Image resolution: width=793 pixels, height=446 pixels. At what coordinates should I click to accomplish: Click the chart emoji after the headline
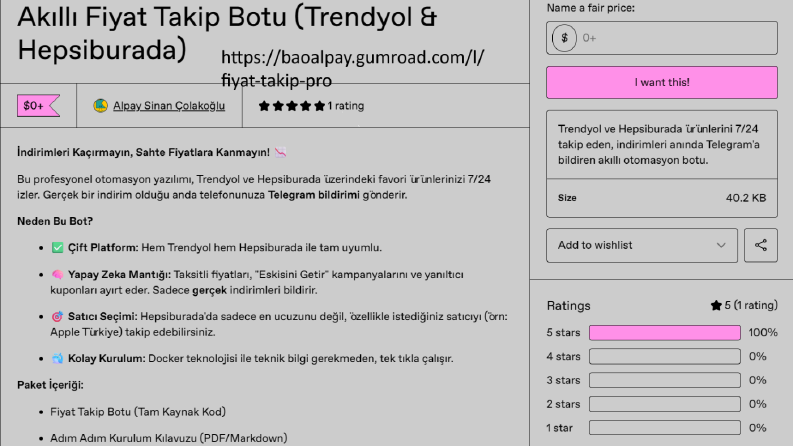click(x=281, y=152)
